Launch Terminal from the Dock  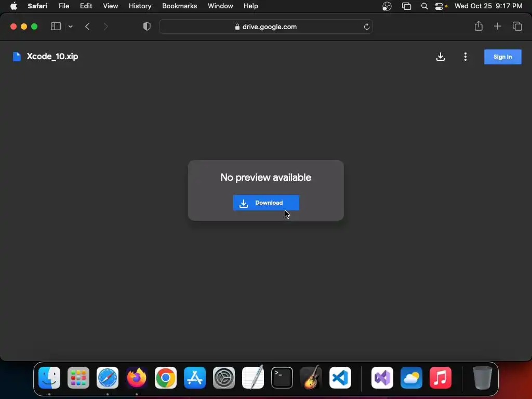(x=282, y=378)
